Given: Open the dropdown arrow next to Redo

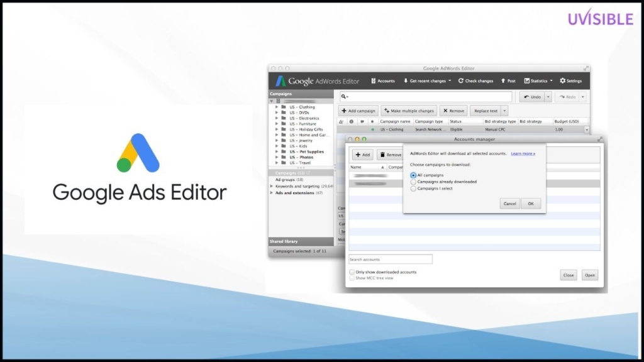Looking at the screenshot, I should tap(582, 97).
